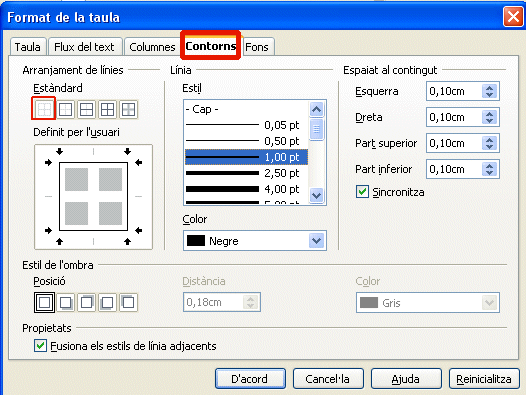The width and height of the screenshot is (526, 395).
Task: Close the Format de la taula dialog
Action: 513,16
